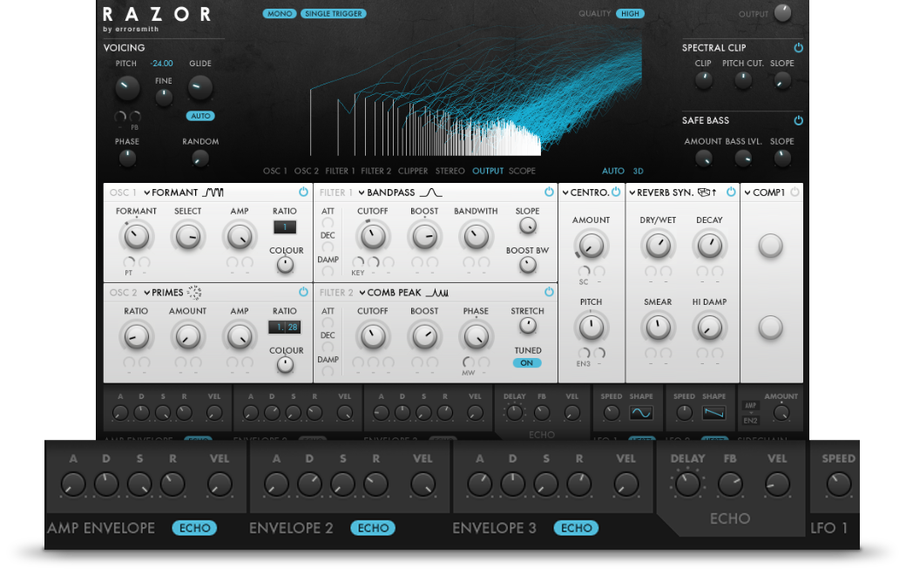Switch display to OSC 2 view
Viewport: 906px width, 588px height.
(x=307, y=171)
